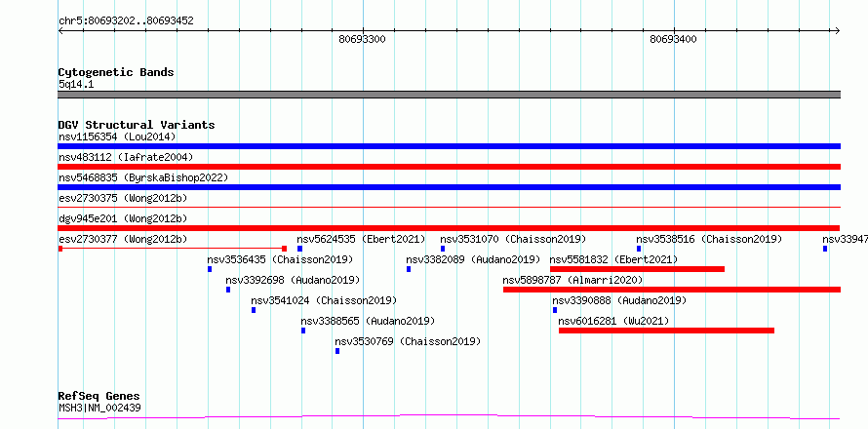
Task: Open the nsv3392698 (Audano2019) label
Action: pos(293,280)
